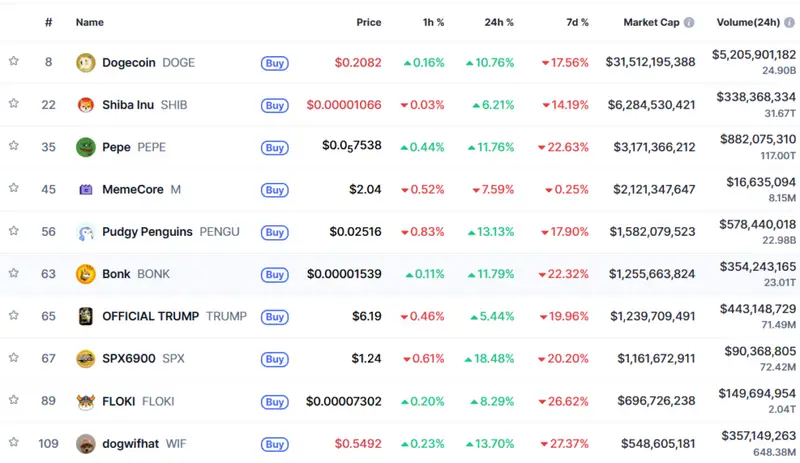Viewport: 800px width, 463px height.
Task: Toggle the watchlist star for Pepe
Action: pos(14,146)
